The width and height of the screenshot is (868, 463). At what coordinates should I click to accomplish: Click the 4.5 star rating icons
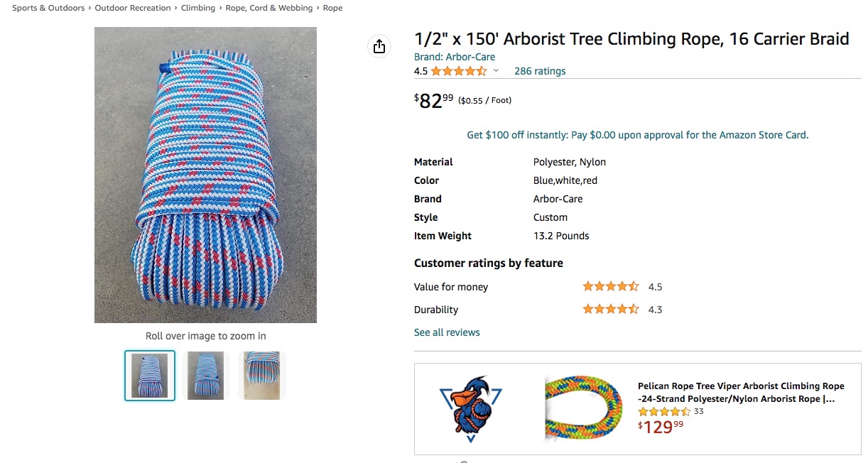click(458, 71)
